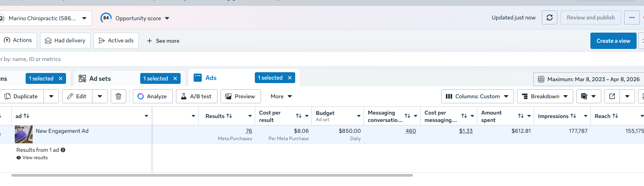
Task: Open the three-dot more options menu
Action: [632, 17]
